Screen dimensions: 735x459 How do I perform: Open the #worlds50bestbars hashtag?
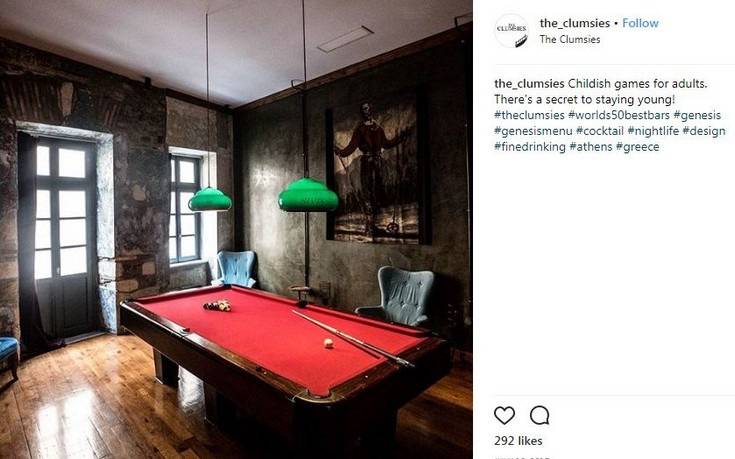pos(619,115)
